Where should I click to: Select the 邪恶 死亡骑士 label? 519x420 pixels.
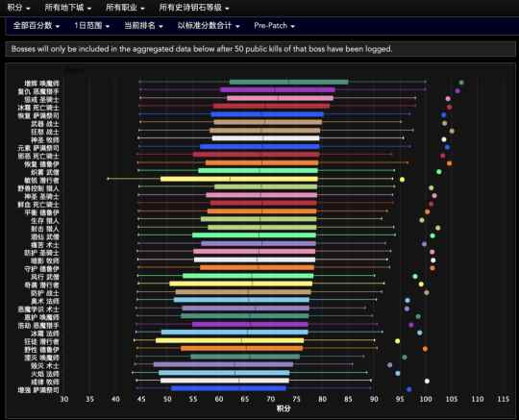(38, 157)
